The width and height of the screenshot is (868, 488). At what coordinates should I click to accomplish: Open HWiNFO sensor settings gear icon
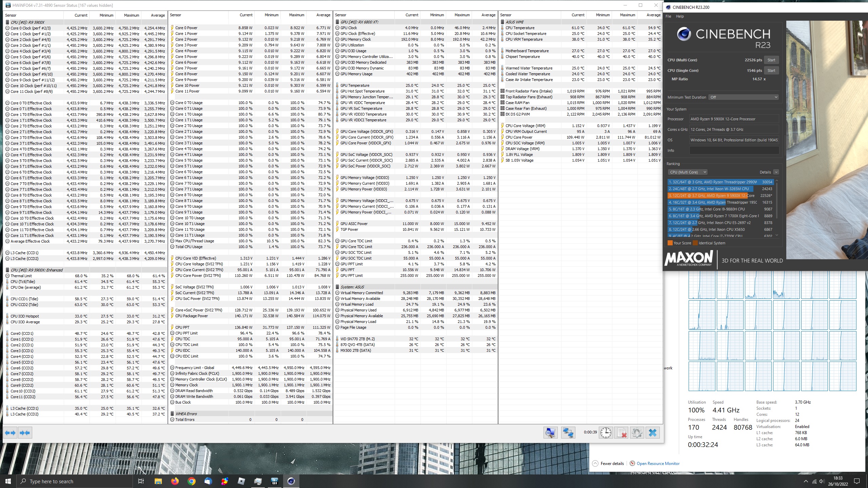click(x=637, y=432)
